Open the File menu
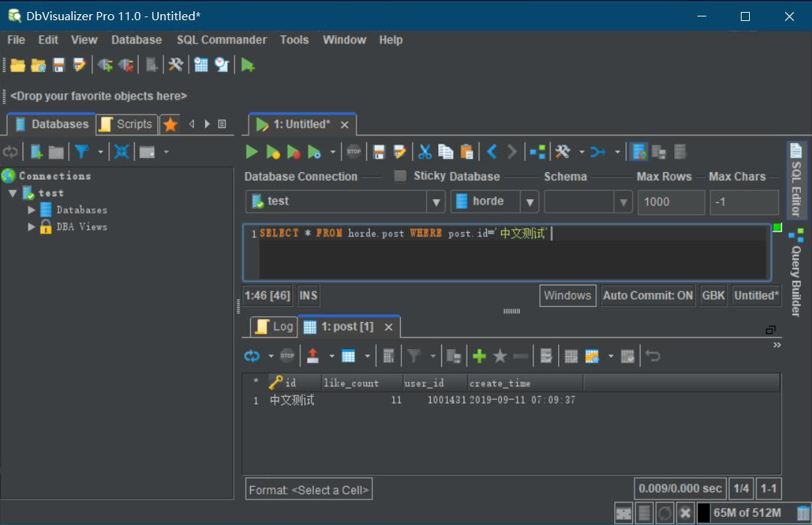Viewport: 812px width, 525px height. [16, 40]
